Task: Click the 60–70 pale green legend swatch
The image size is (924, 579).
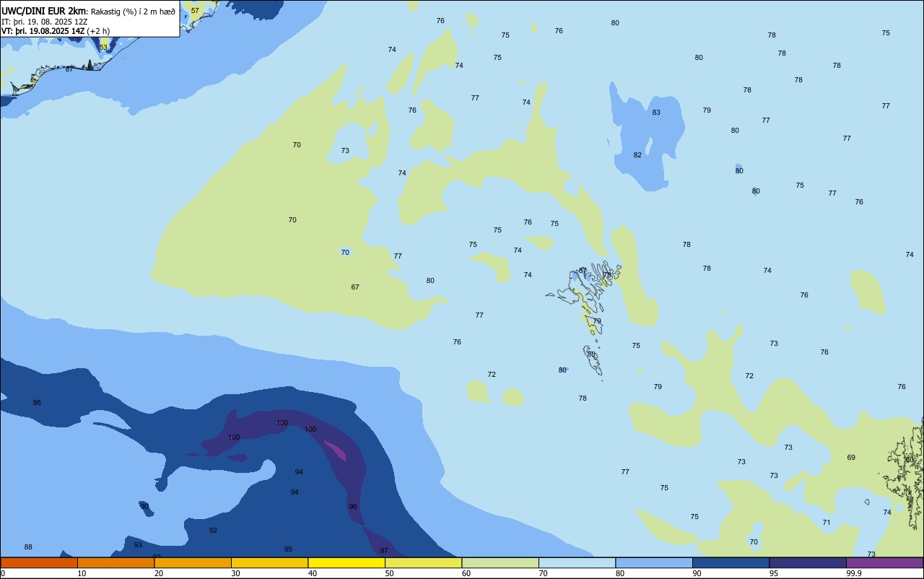Action: pos(500,562)
